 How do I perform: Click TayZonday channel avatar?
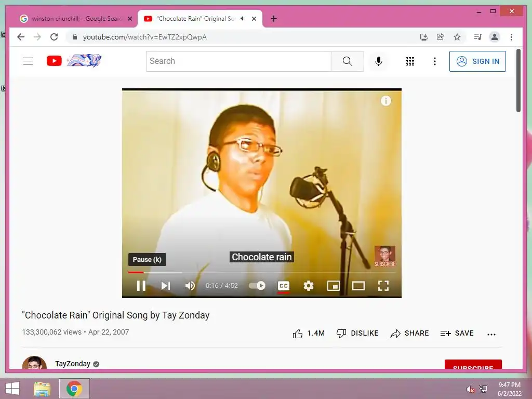(x=34, y=363)
